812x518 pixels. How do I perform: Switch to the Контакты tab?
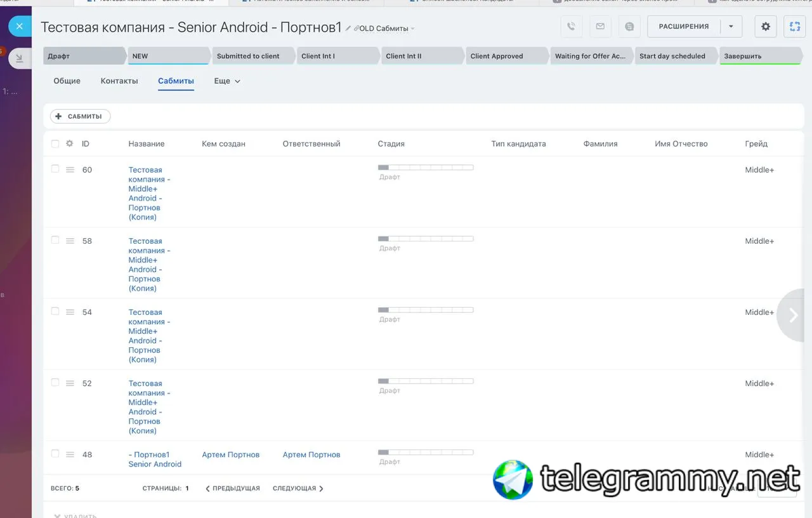pyautogui.click(x=119, y=81)
